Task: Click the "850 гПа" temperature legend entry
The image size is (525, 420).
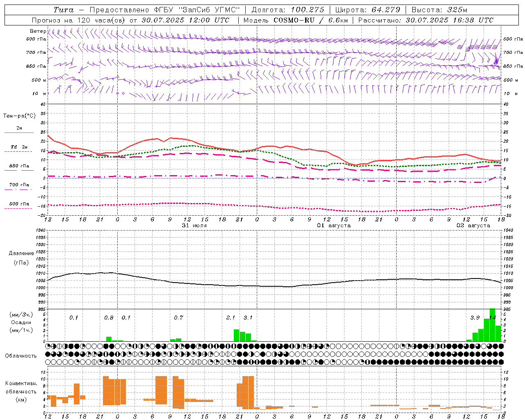Action: coord(19,166)
